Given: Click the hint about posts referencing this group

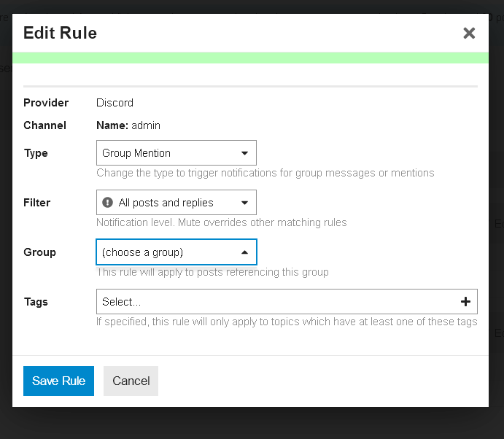Looking at the screenshot, I should 212,272.
